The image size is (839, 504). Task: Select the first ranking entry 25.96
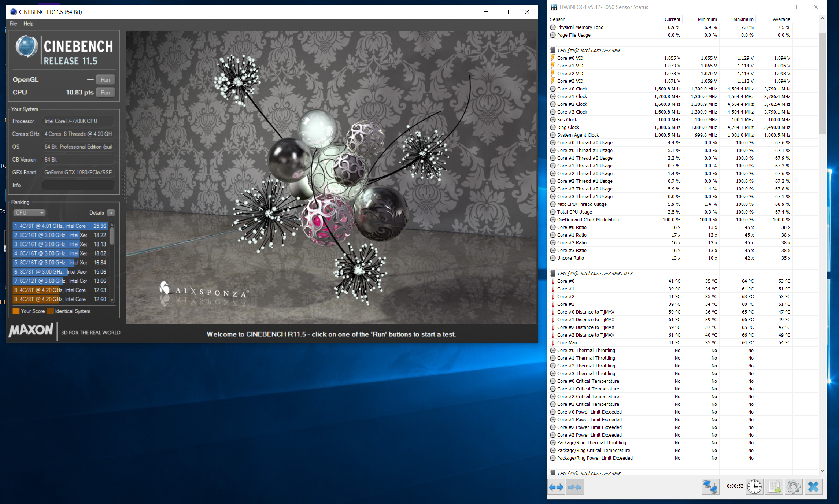point(60,226)
